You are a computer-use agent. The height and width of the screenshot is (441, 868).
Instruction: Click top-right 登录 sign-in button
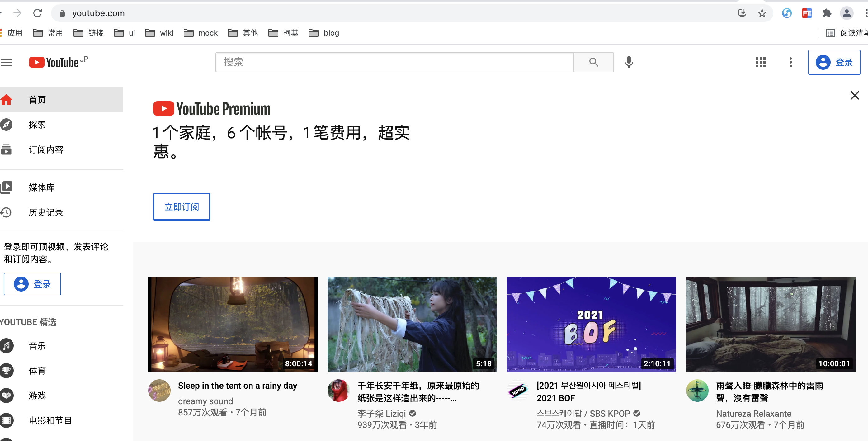[x=834, y=62]
